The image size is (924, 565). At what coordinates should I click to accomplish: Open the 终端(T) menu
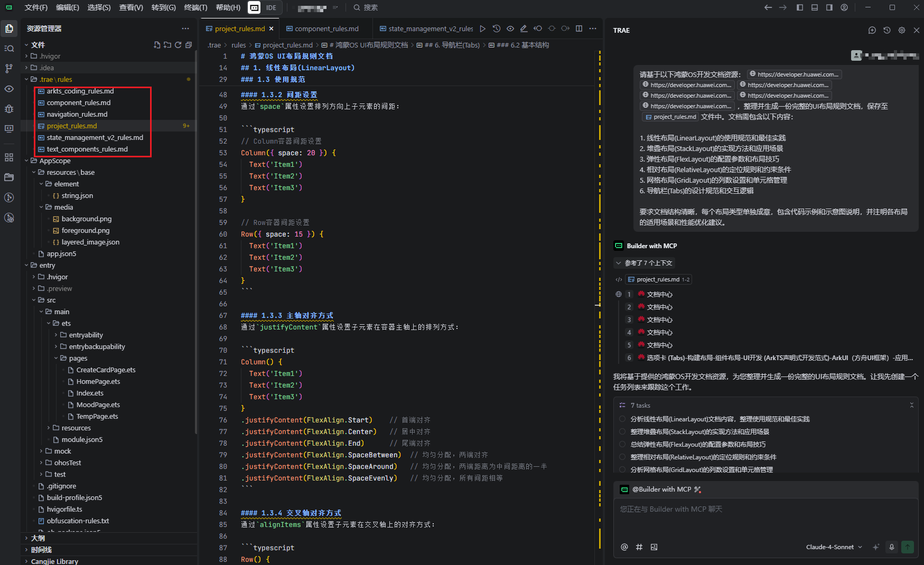195,7
